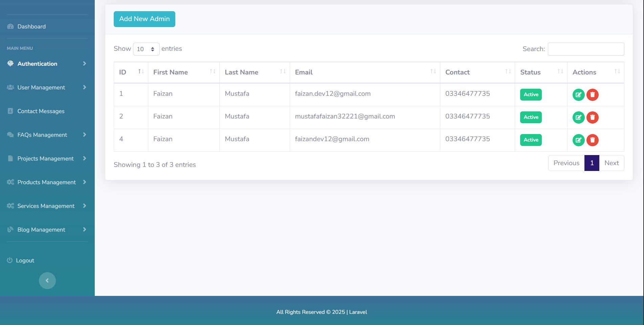Image resolution: width=644 pixels, height=325 pixels.
Task: Expand the User Management submenu chevron
Action: tap(85, 87)
